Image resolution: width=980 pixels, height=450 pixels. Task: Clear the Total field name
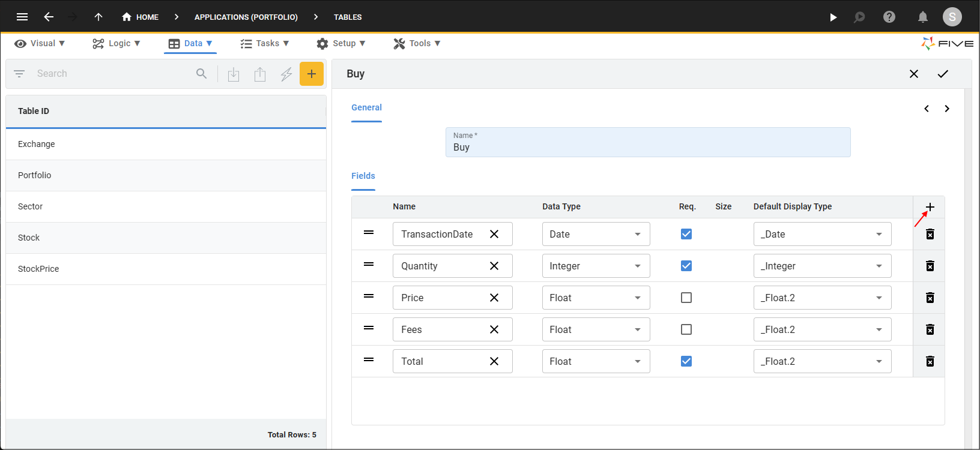[x=494, y=361]
